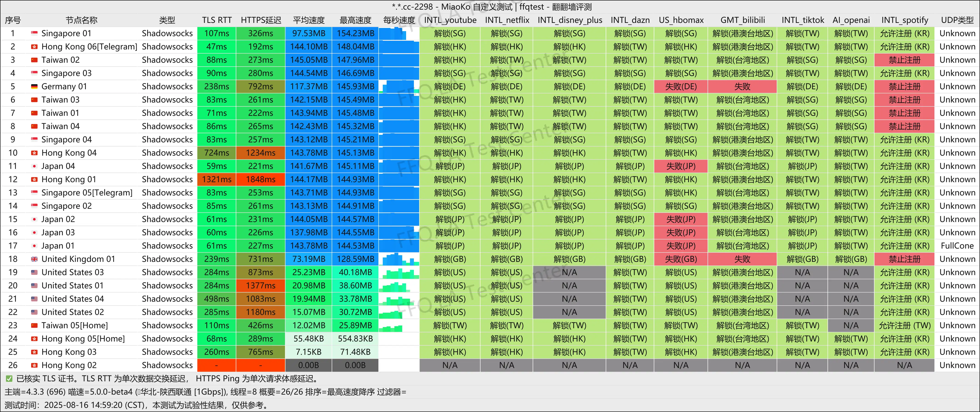
Task: Click the flag icon for Hong Kong 03
Action: [x=34, y=352]
